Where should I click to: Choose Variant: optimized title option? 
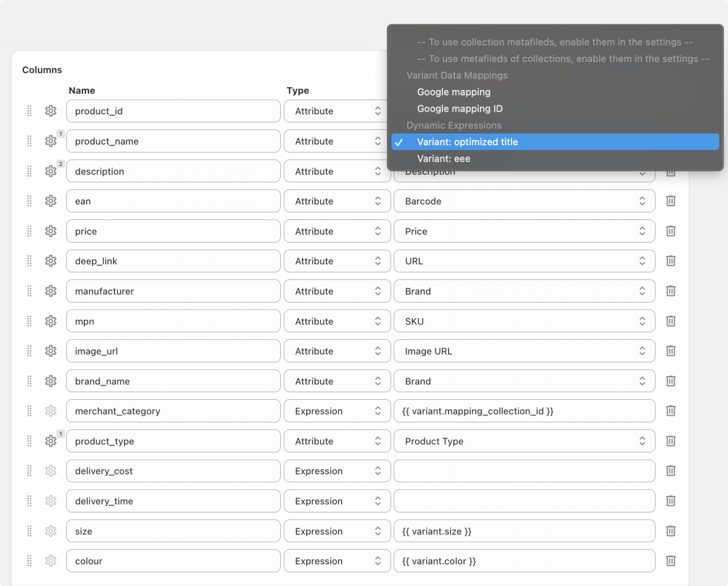[555, 142]
